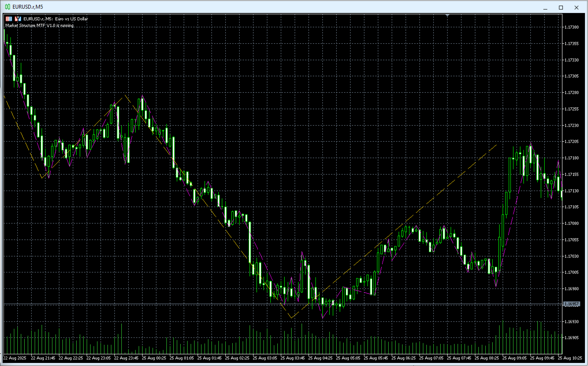Click the 1.17180 price scale label
The height and width of the screenshot is (366, 588).
tap(572, 158)
